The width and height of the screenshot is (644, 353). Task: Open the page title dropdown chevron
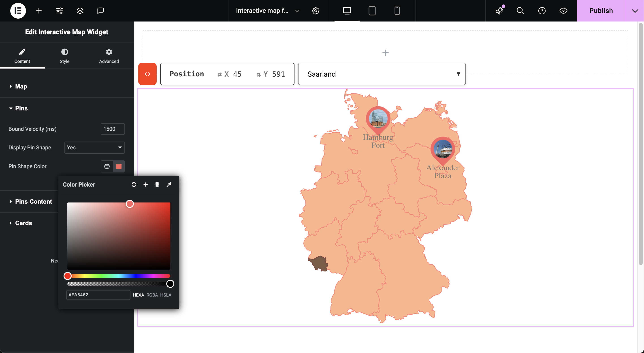coord(297,11)
